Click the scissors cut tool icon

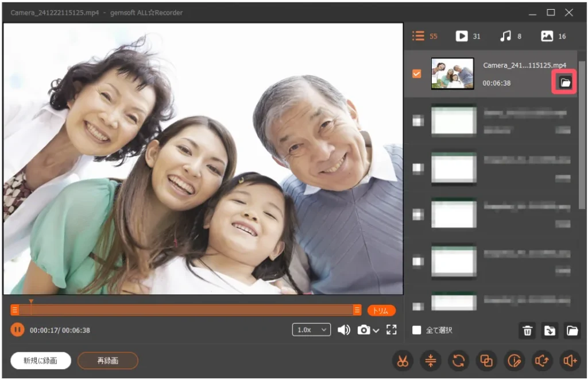(403, 360)
